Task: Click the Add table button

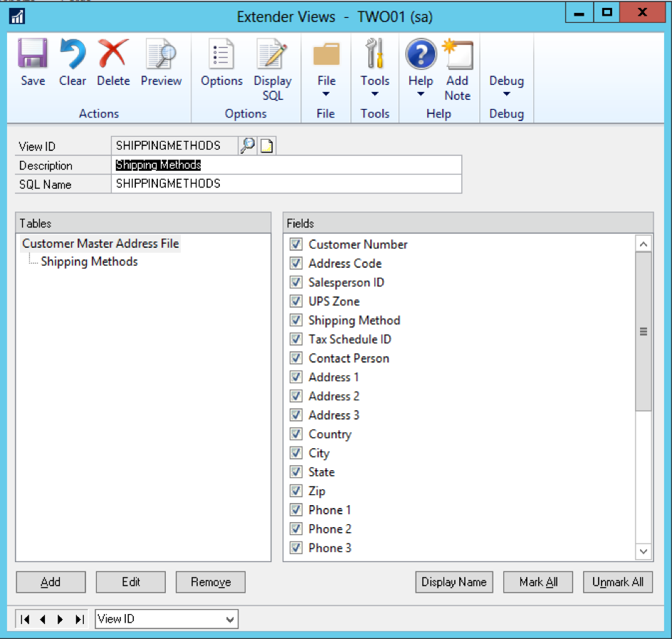Action: pyautogui.click(x=51, y=582)
